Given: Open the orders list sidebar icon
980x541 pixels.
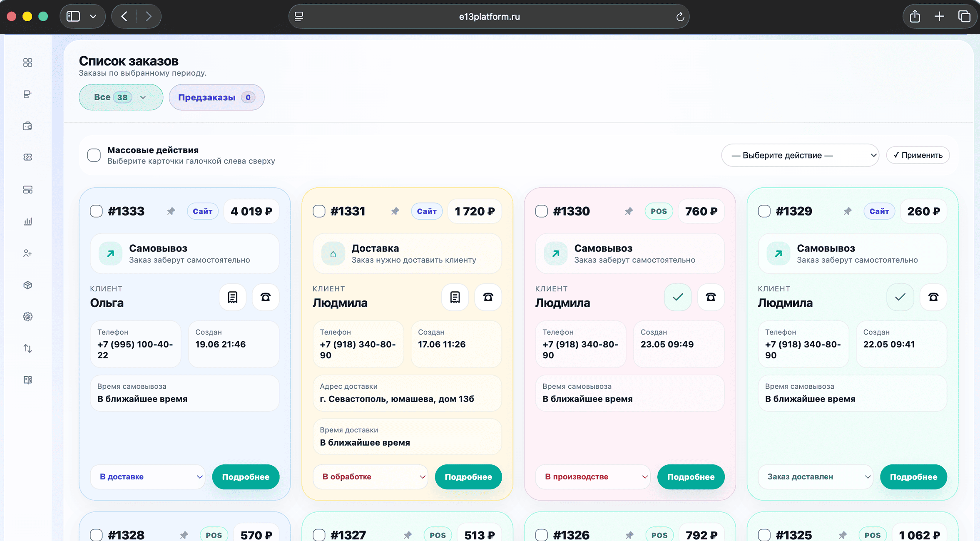Looking at the screenshot, I should pos(27,94).
